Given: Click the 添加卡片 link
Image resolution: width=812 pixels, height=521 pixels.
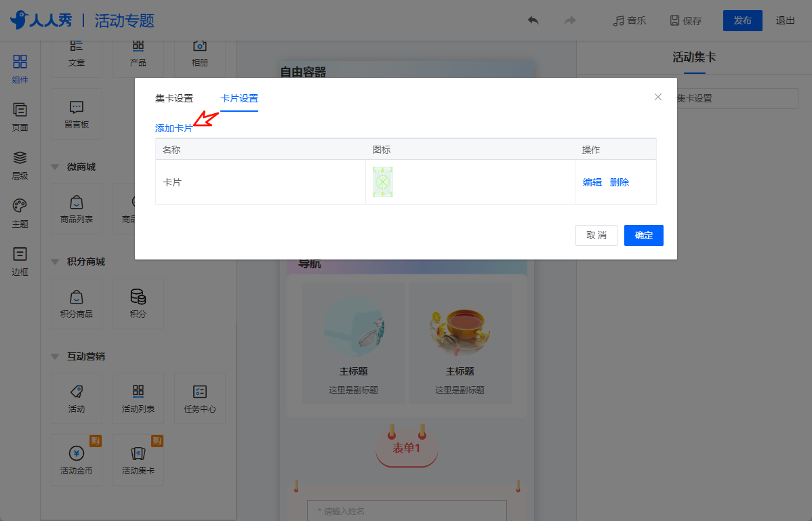Looking at the screenshot, I should (174, 128).
